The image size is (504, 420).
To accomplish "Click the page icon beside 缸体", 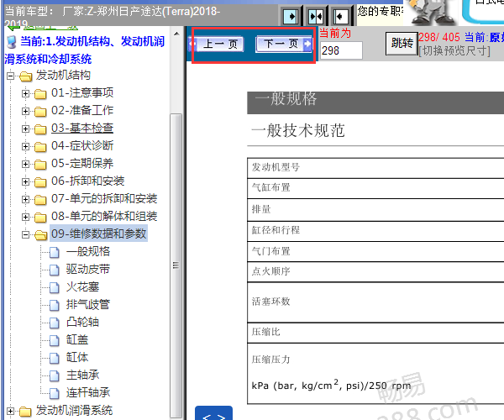I will (55, 359).
